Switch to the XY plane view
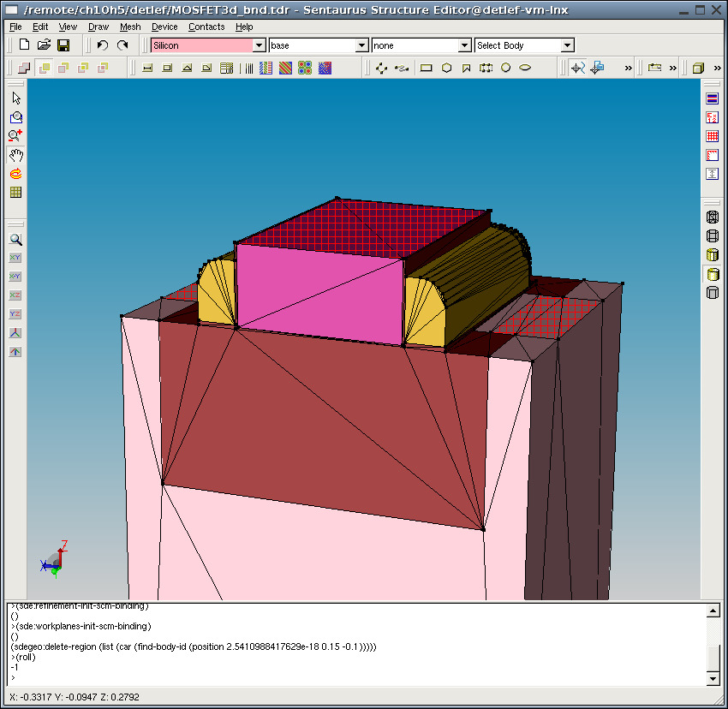Viewport: 728px width, 709px height. 15,258
